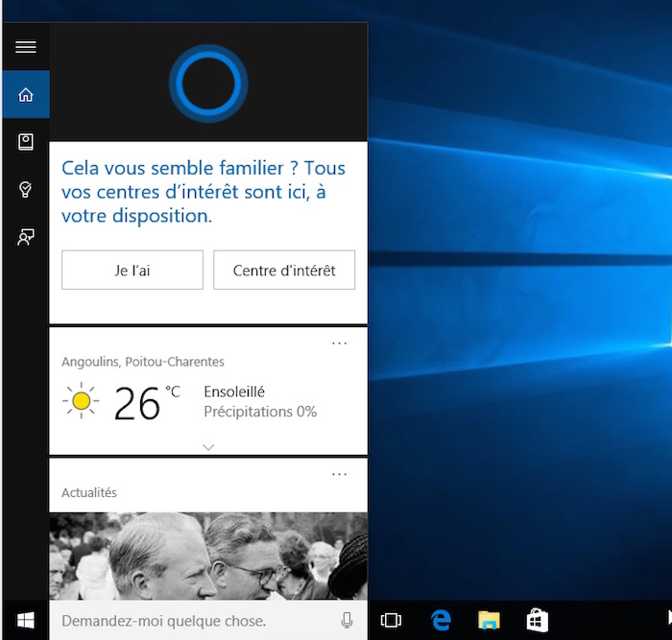Open Cortana Feedback icon

[x=25, y=238]
